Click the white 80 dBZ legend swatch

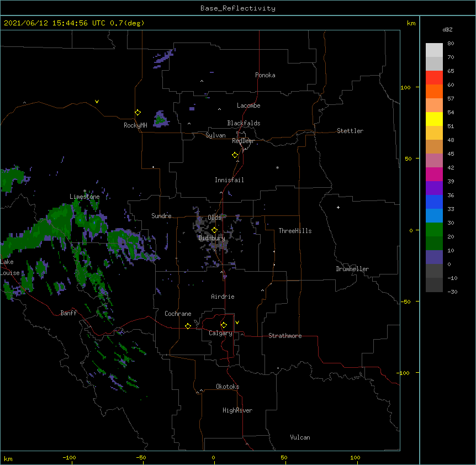[x=434, y=50]
